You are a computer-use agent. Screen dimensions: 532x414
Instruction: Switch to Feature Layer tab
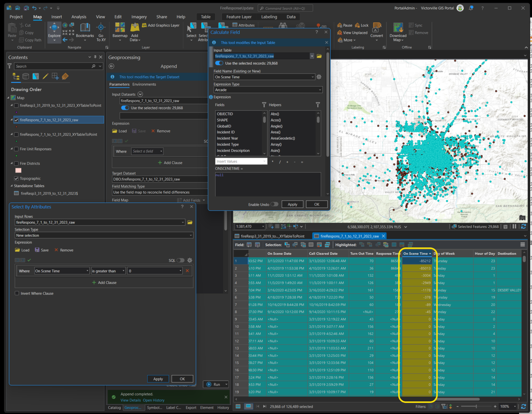click(x=239, y=17)
